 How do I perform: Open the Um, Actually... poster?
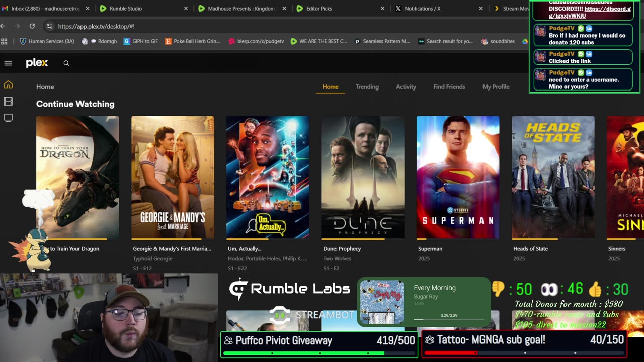click(x=268, y=177)
